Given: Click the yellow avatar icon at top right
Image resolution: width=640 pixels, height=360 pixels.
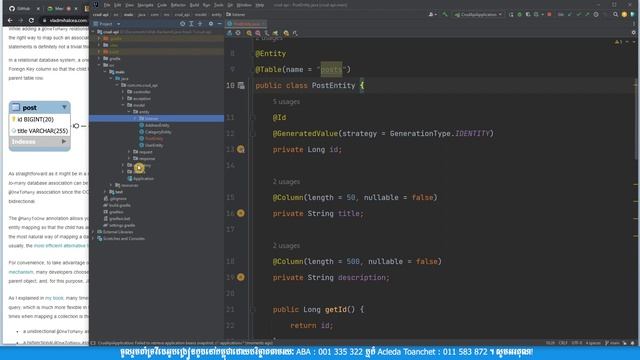Looking at the screenshot, I should click(x=624, y=15).
